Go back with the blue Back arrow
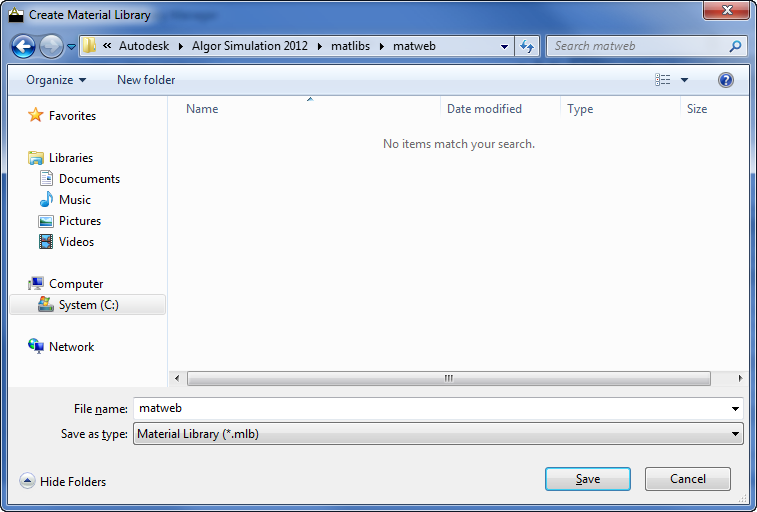This screenshot has width=757, height=512. coord(23,46)
